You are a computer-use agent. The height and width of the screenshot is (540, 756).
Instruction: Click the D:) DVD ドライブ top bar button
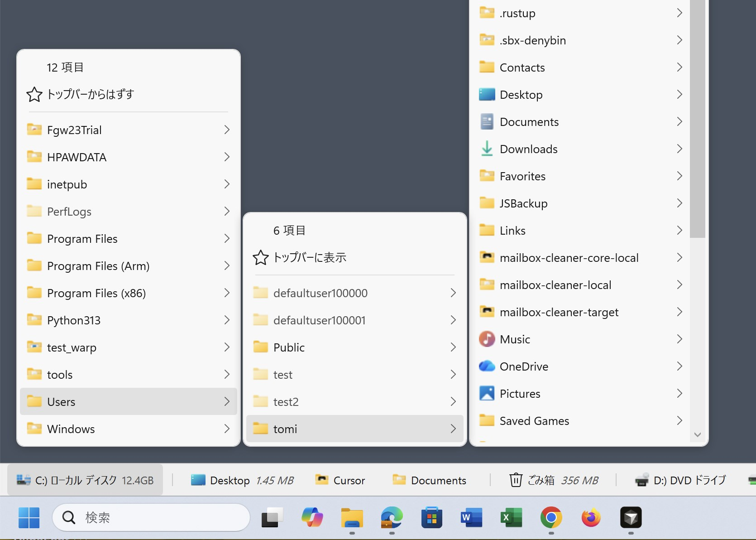681,480
